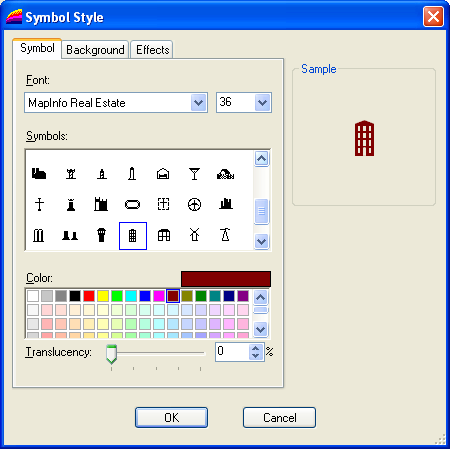Open the Font dropdown list

coord(198,103)
